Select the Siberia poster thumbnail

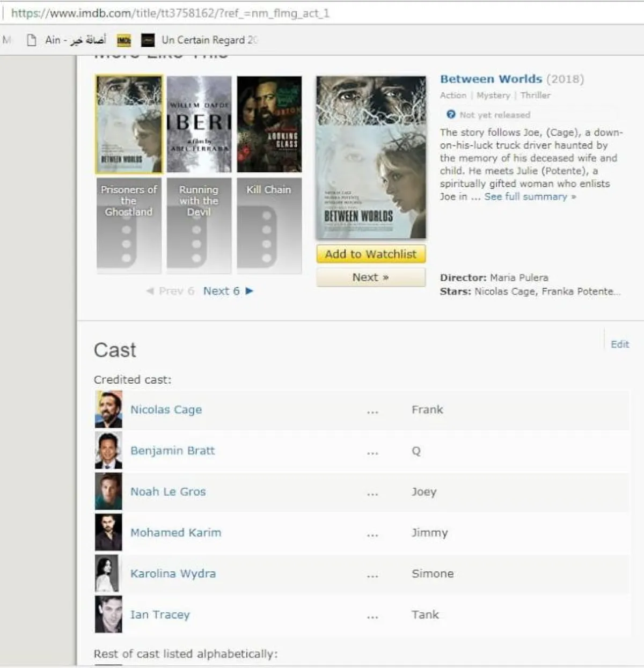[x=199, y=124]
